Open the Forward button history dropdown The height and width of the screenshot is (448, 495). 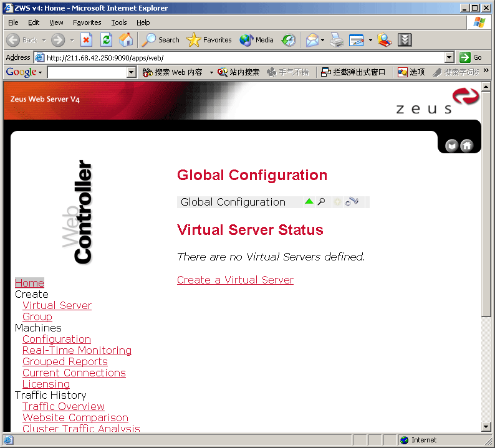click(72, 40)
